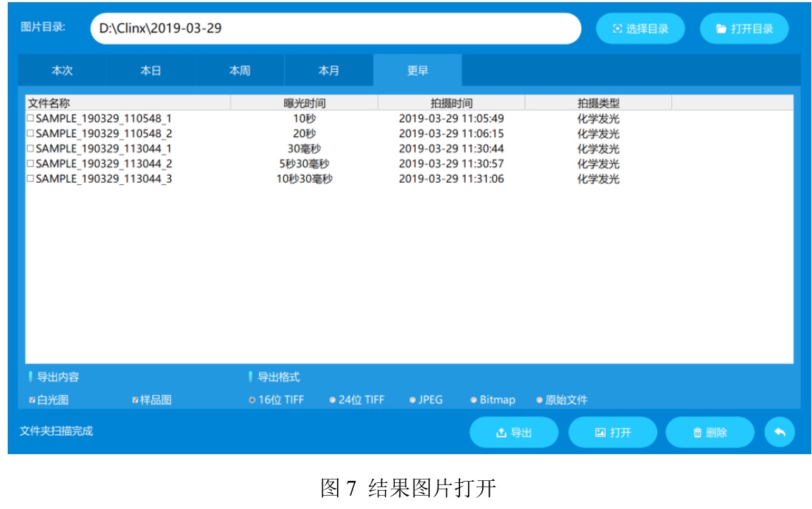
Task: Switch to the 本日 tab
Action: pyautogui.click(x=151, y=71)
